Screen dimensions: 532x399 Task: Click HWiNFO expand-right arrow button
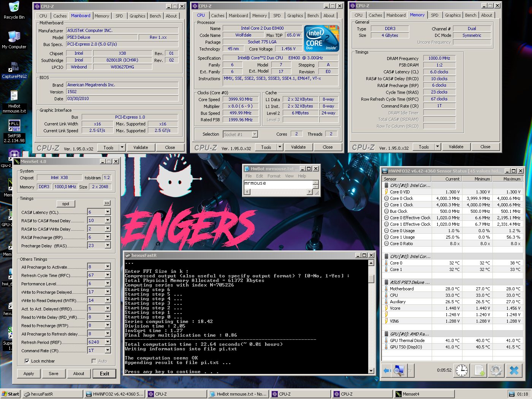click(410, 370)
